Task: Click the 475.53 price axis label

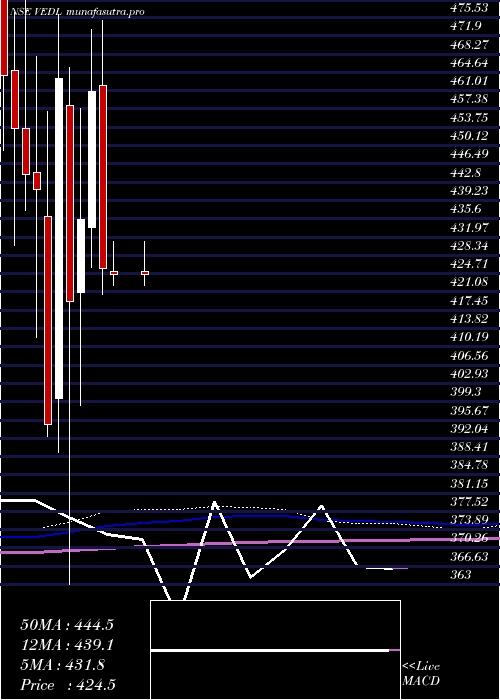Action: [x=470, y=8]
